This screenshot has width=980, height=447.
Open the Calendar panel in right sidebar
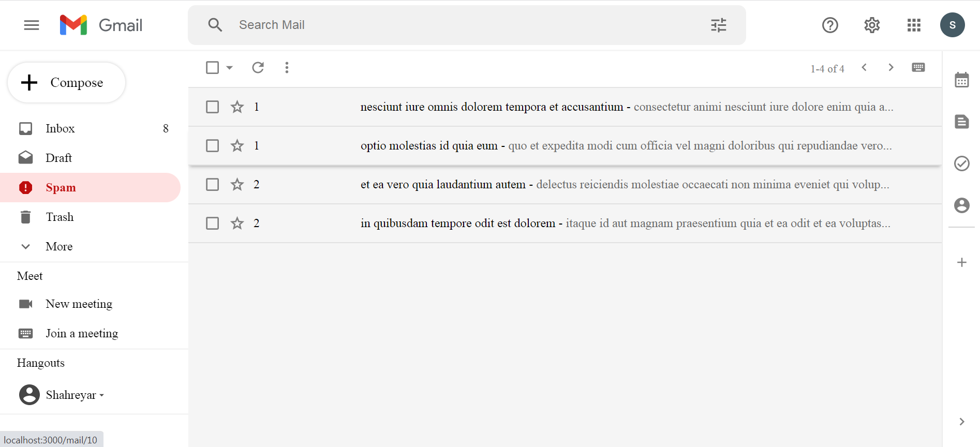tap(962, 79)
